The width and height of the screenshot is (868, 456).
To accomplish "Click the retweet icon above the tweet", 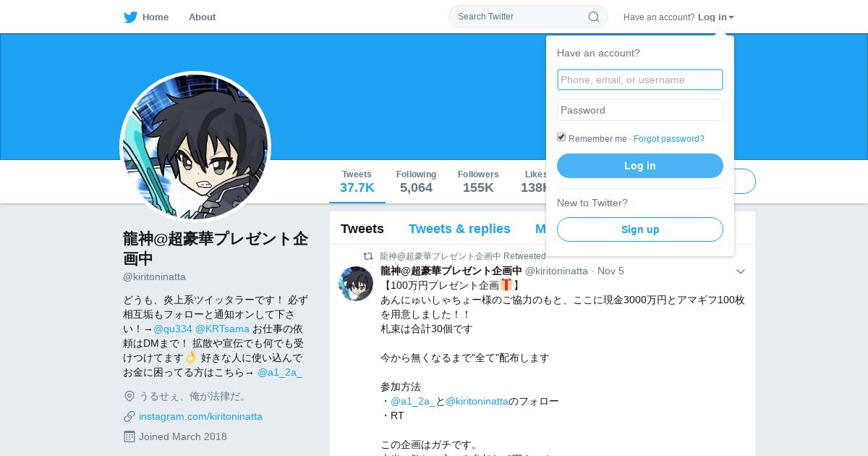I will [368, 256].
